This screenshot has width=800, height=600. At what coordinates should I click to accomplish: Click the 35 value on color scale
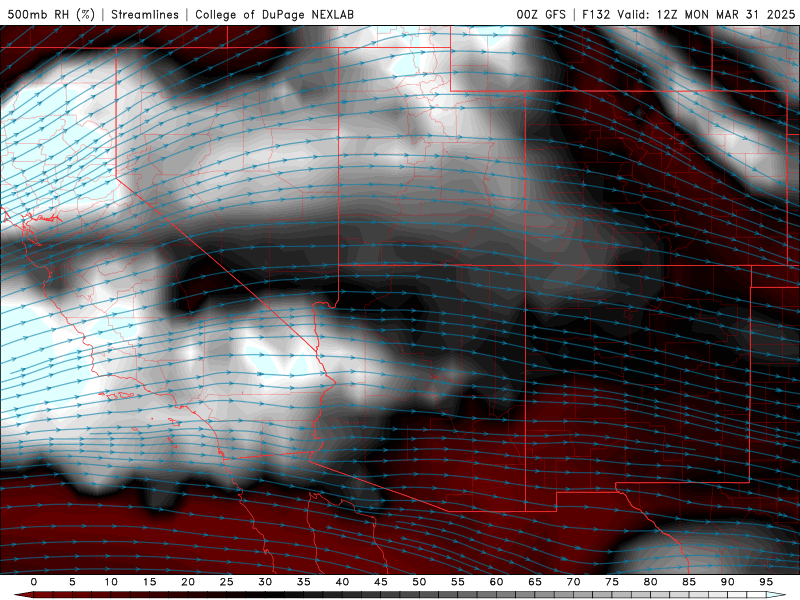tap(304, 582)
